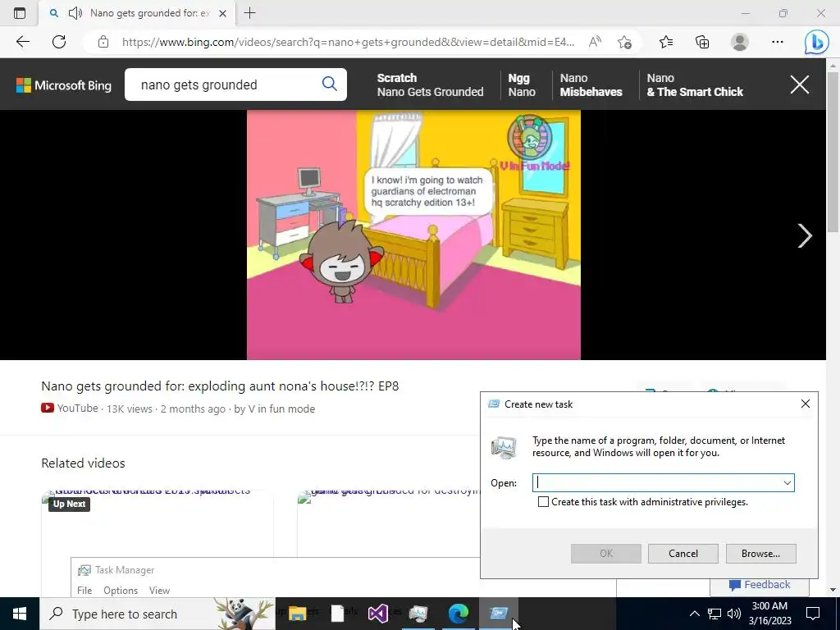Open the Up Next related video
Image resolution: width=840 pixels, height=630 pixels.
157,524
